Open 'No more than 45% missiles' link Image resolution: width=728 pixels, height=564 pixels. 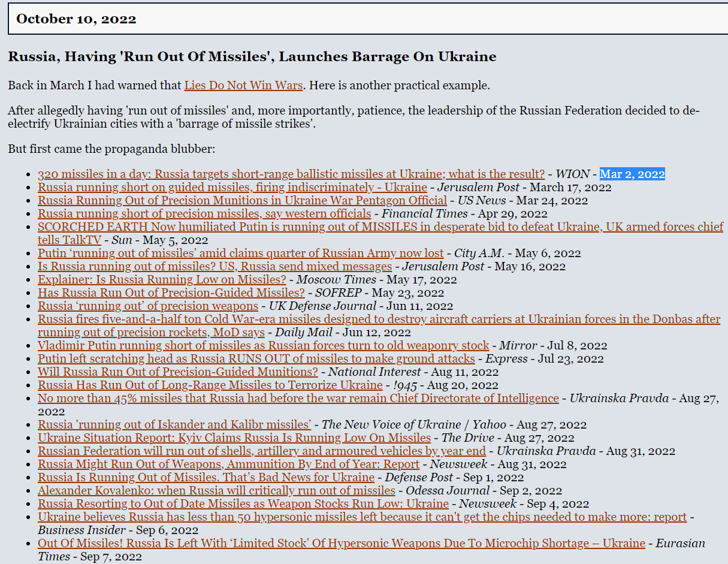[x=298, y=398]
